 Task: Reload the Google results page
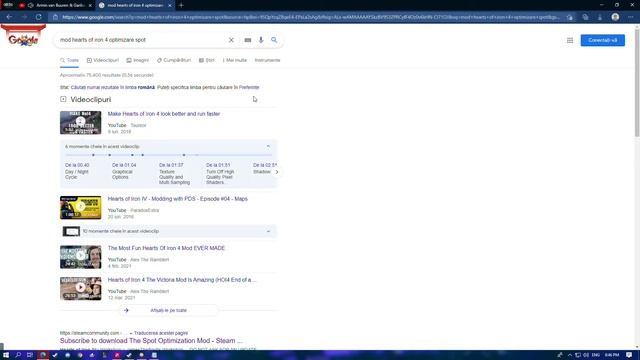click(38, 17)
